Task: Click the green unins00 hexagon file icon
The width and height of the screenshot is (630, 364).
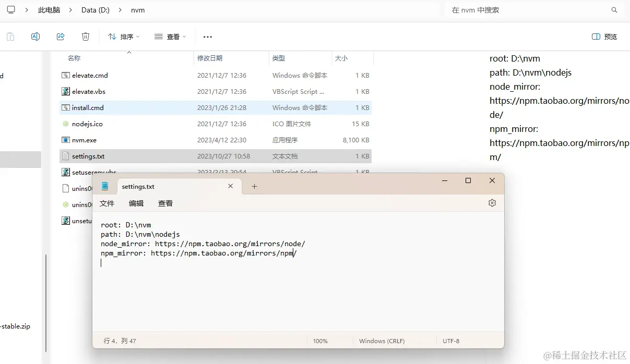Action: pos(66,204)
